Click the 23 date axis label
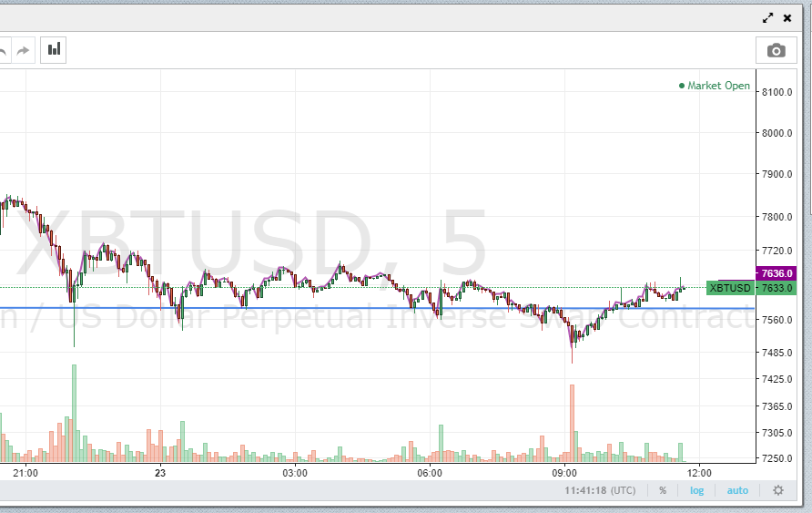 [x=160, y=473]
